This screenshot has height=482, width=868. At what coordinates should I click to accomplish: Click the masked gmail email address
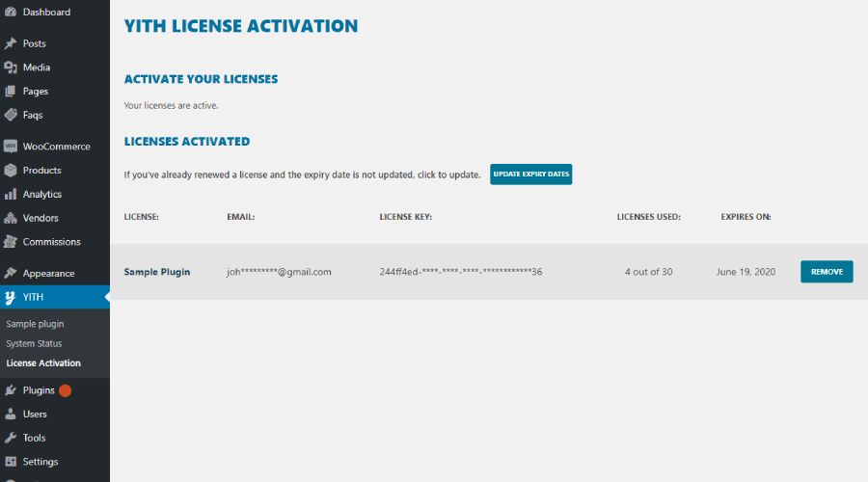tap(279, 272)
